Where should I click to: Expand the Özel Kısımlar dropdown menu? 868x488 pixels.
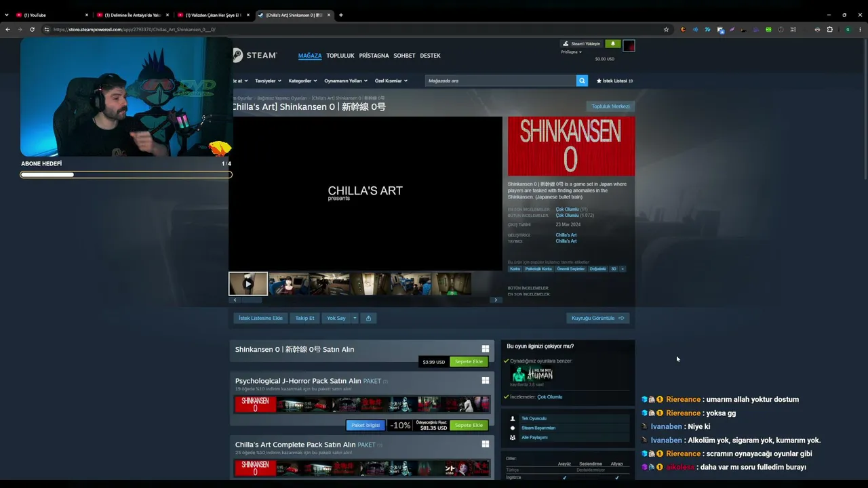coord(391,81)
